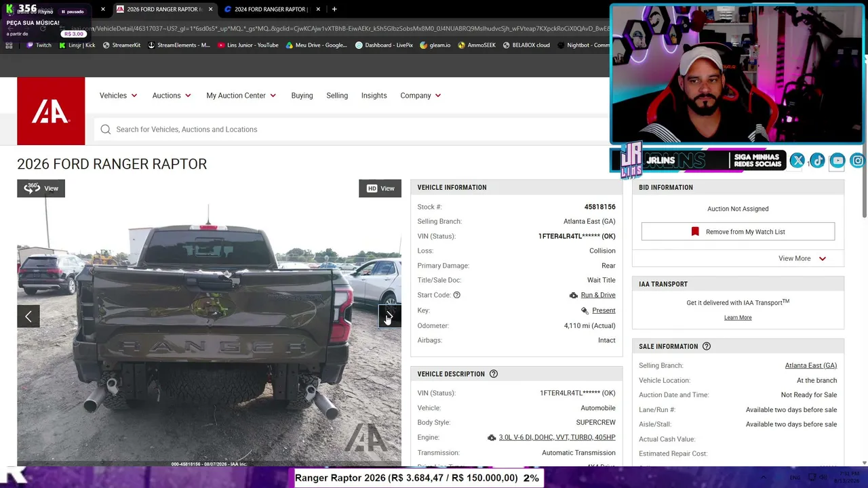Image resolution: width=868 pixels, height=488 pixels.
Task: Click the browser address bar URL
Action: pos(339,28)
